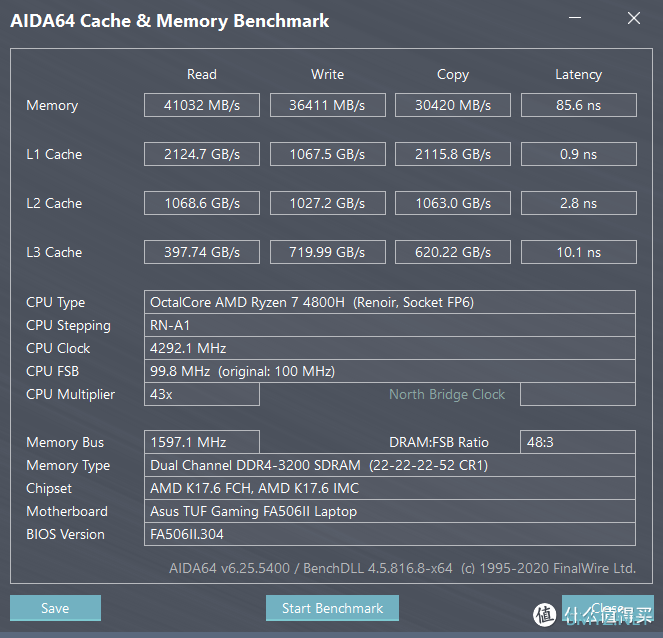Image resolution: width=663 pixels, height=638 pixels.
Task: Click Motherboard field Asus TUF Gaming FA506II
Action: coord(389,511)
